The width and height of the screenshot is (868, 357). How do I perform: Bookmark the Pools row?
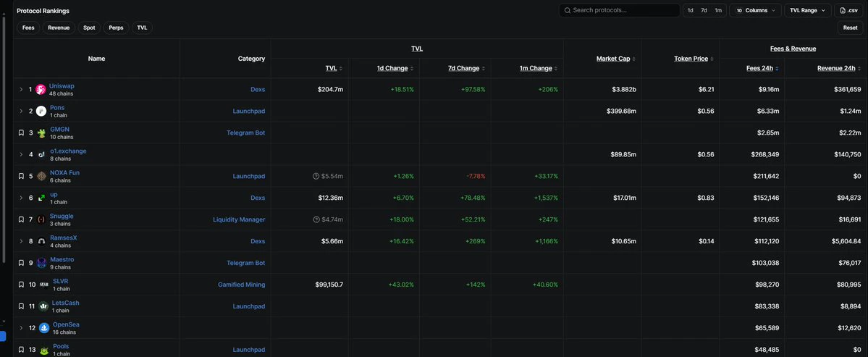click(x=21, y=349)
